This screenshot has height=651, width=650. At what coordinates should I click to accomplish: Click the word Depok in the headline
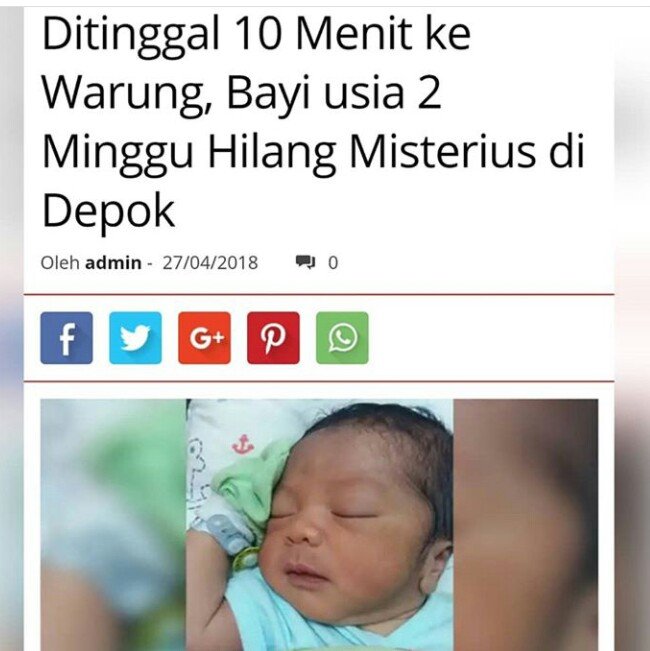click(x=108, y=212)
